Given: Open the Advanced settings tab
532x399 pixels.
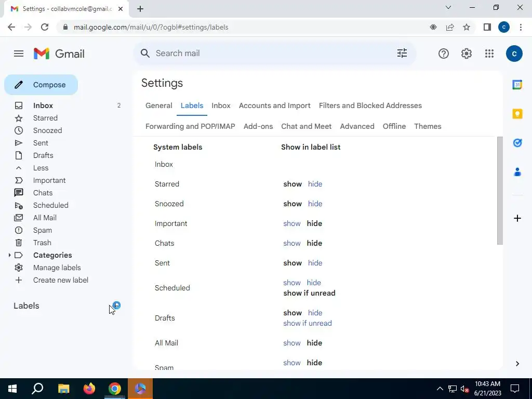Looking at the screenshot, I should [357, 127].
